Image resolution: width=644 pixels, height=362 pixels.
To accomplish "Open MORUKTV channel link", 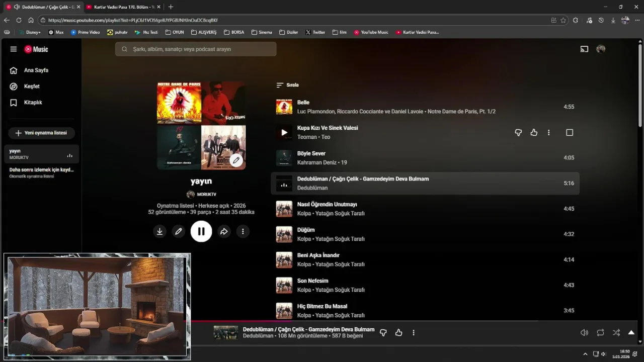I will [x=201, y=195].
